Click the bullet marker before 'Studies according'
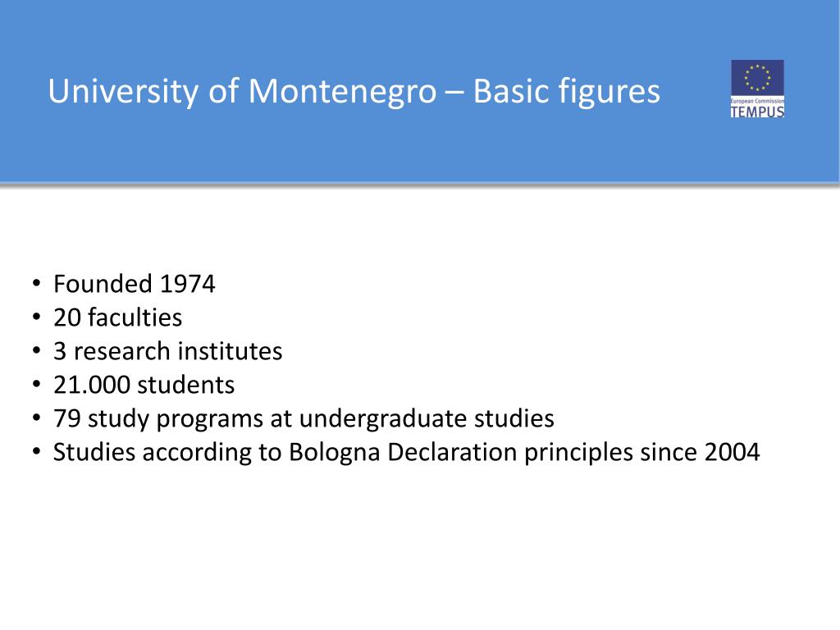Viewport: 840px width, 630px height. click(x=36, y=451)
